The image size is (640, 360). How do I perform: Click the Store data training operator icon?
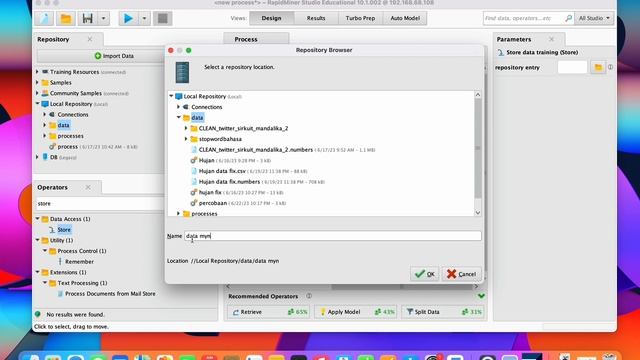(x=501, y=53)
